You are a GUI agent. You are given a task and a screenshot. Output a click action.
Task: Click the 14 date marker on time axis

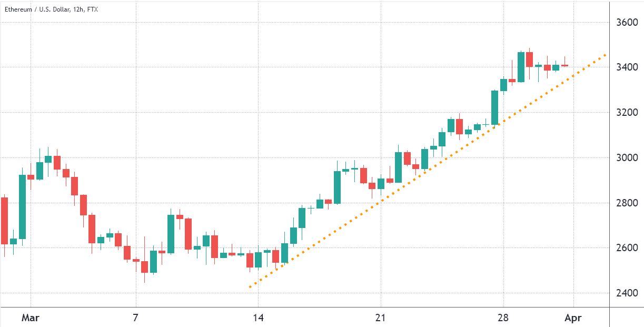coord(258,319)
